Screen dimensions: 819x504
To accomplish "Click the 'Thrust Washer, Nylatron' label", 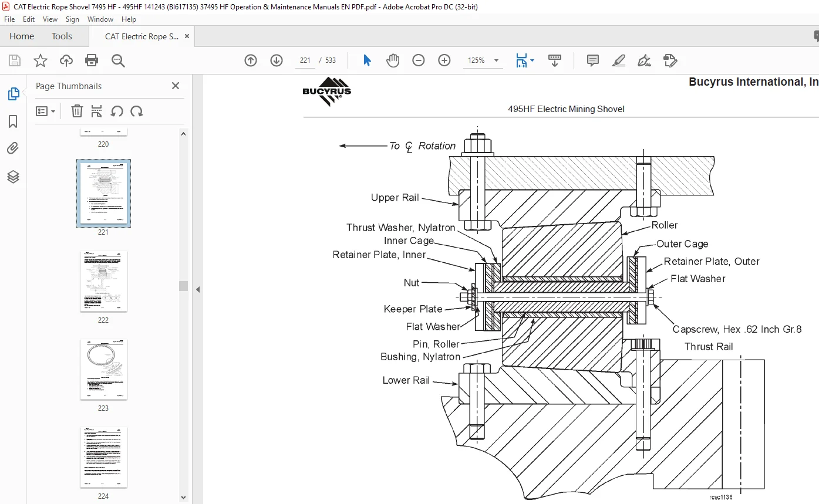I will [x=401, y=228].
